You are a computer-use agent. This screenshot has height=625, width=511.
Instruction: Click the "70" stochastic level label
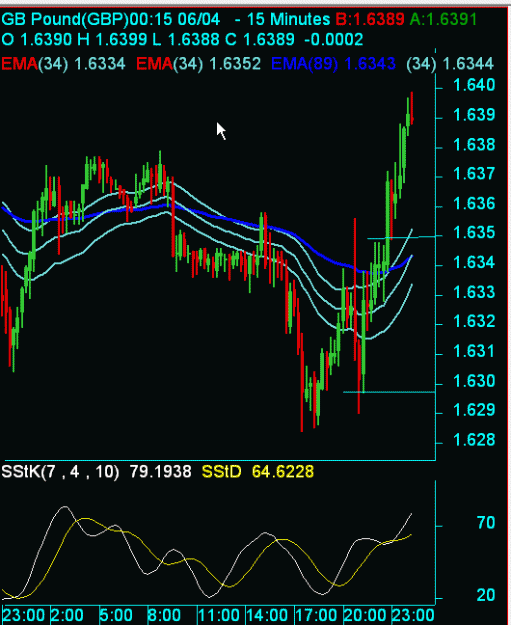click(x=486, y=522)
